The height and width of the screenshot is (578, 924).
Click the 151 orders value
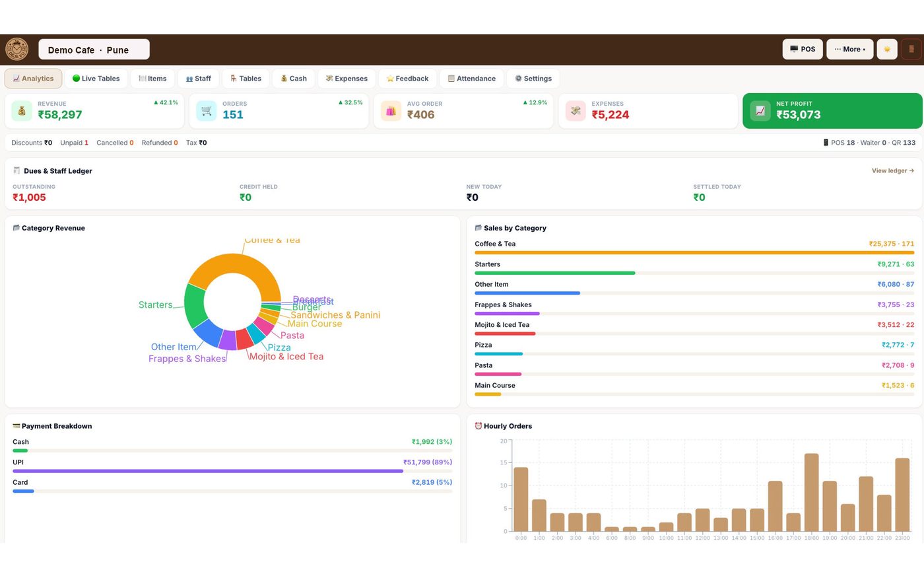pos(233,115)
